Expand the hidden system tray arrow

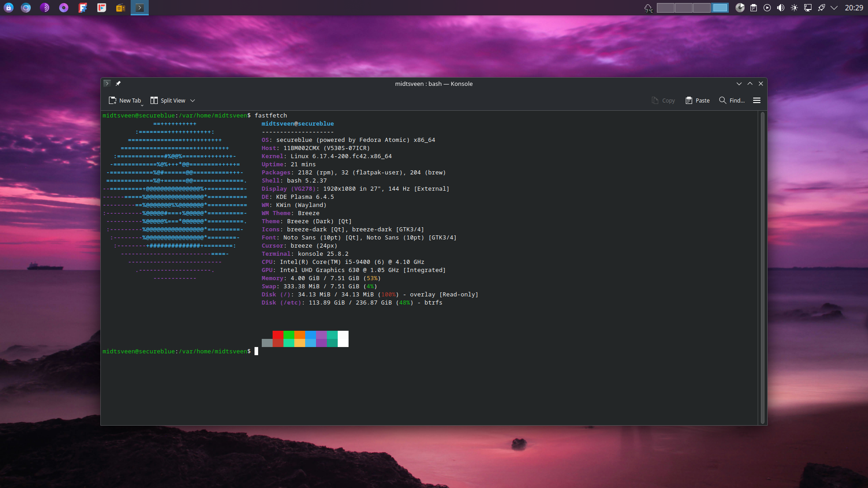click(835, 8)
